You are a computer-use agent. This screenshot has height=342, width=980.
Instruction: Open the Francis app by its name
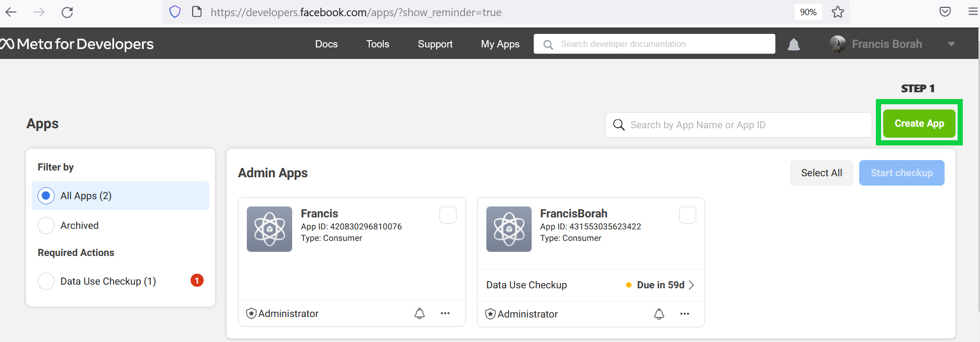(x=319, y=213)
